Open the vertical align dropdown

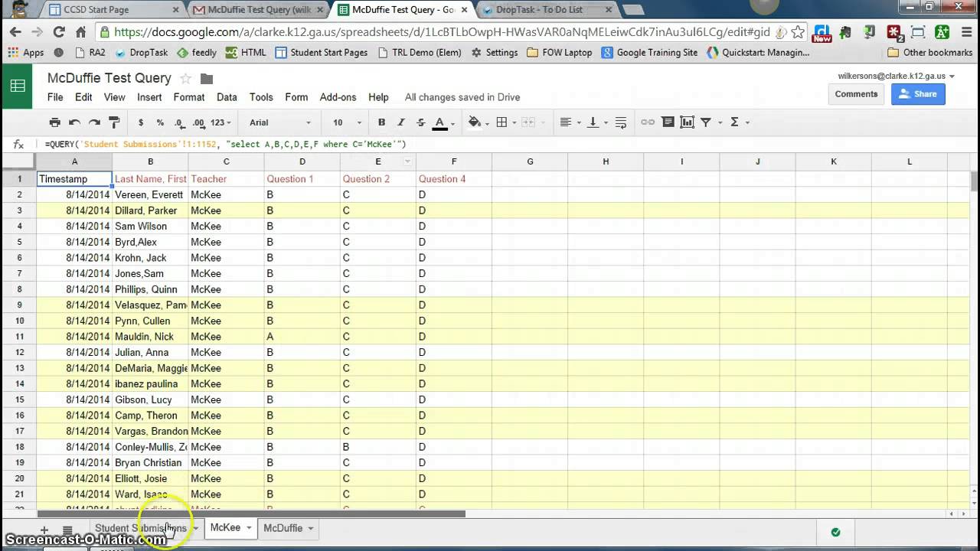coord(596,122)
